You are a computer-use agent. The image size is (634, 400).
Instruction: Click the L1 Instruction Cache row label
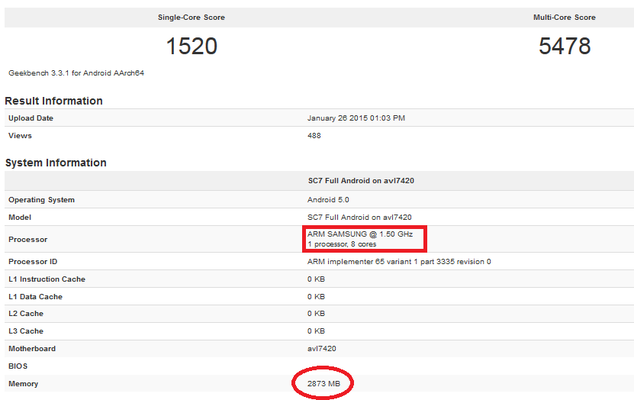[47, 279]
